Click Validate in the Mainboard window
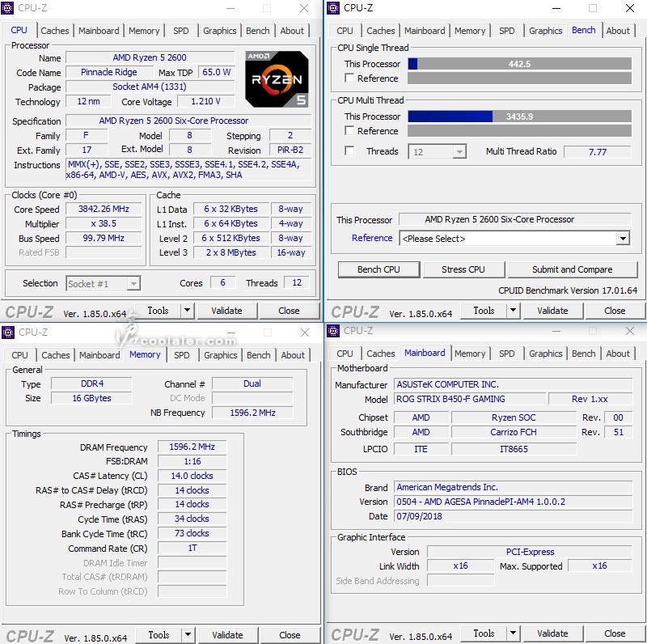The image size is (647, 644). [552, 633]
